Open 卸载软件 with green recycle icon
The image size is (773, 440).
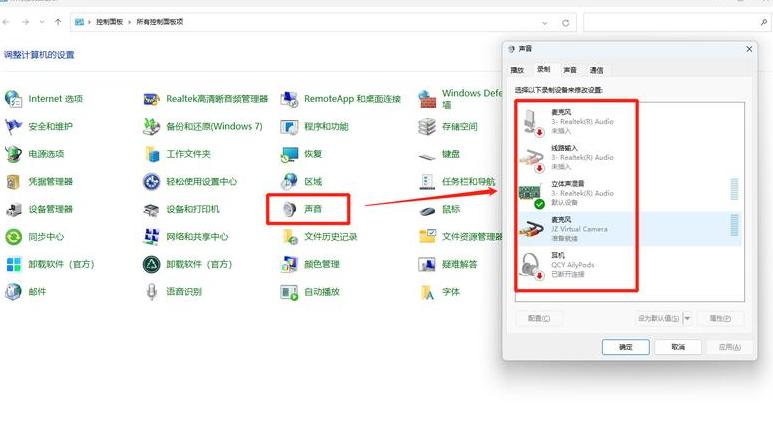click(x=151, y=265)
